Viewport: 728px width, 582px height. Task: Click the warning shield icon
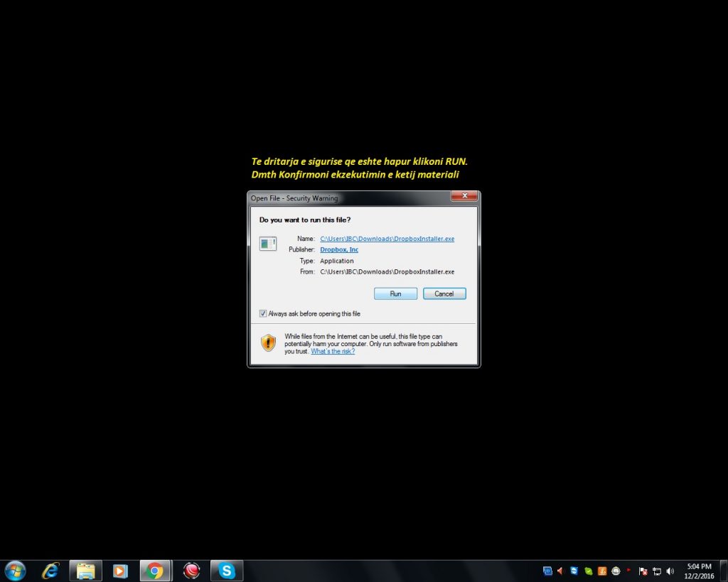pos(268,343)
